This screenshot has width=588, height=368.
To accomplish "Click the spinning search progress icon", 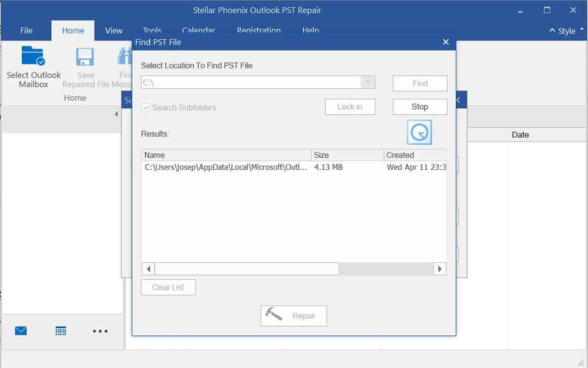I will coord(419,132).
